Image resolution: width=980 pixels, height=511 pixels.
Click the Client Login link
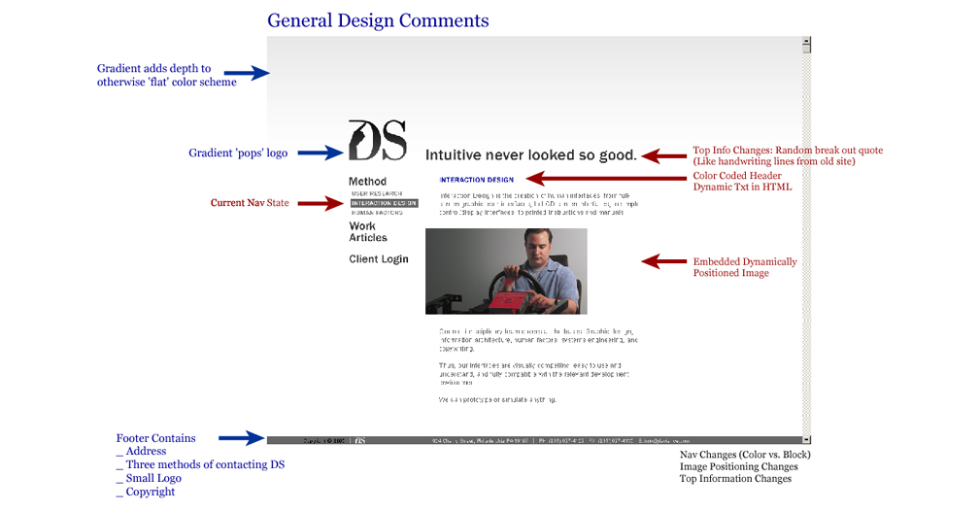[379, 259]
